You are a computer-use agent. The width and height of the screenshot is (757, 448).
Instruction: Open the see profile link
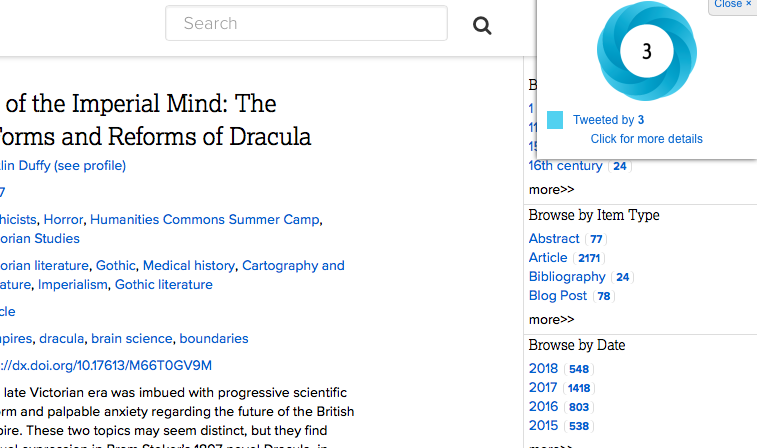click(90, 165)
